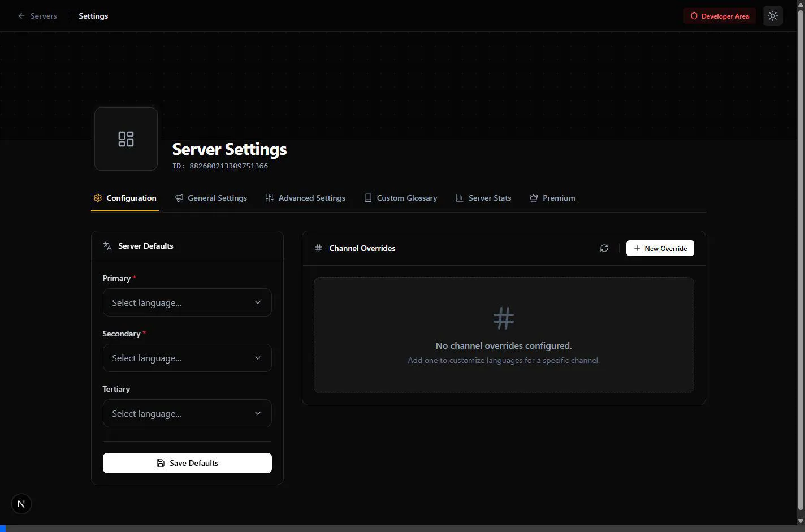Screen dimensions: 805x532
Task: Open the Premium tab
Action: tap(552, 198)
